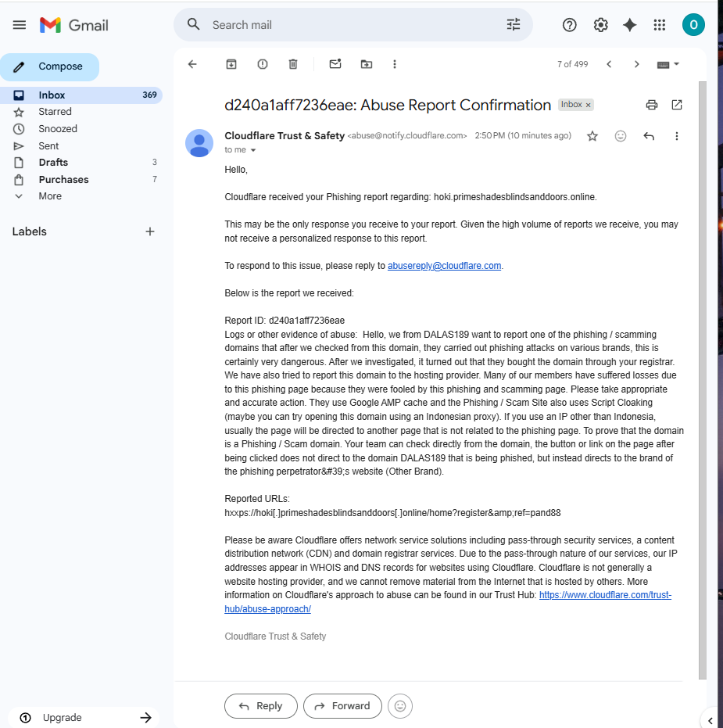Click the sender profile avatar

(199, 143)
